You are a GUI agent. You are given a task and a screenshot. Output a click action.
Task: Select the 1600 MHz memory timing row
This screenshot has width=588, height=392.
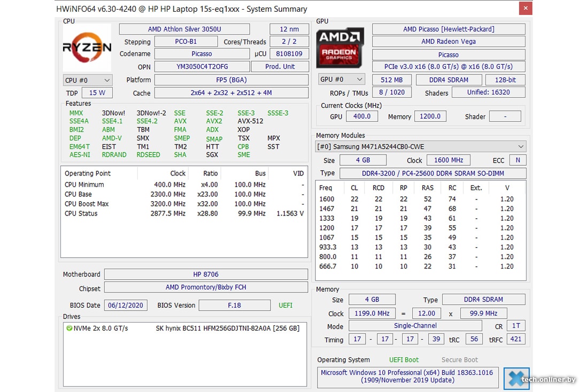[420, 199]
